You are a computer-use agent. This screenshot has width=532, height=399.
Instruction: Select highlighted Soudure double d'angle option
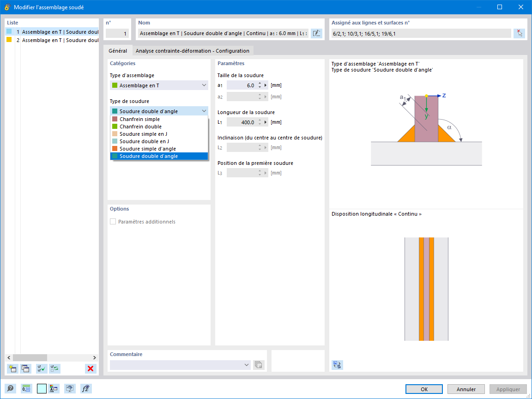[159, 156]
